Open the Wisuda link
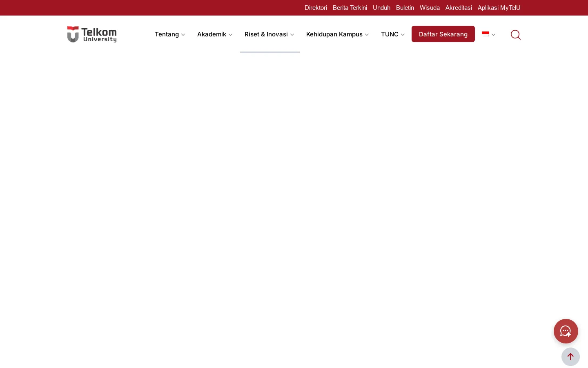Viewport: 588px width, 368px height. pyautogui.click(x=430, y=8)
